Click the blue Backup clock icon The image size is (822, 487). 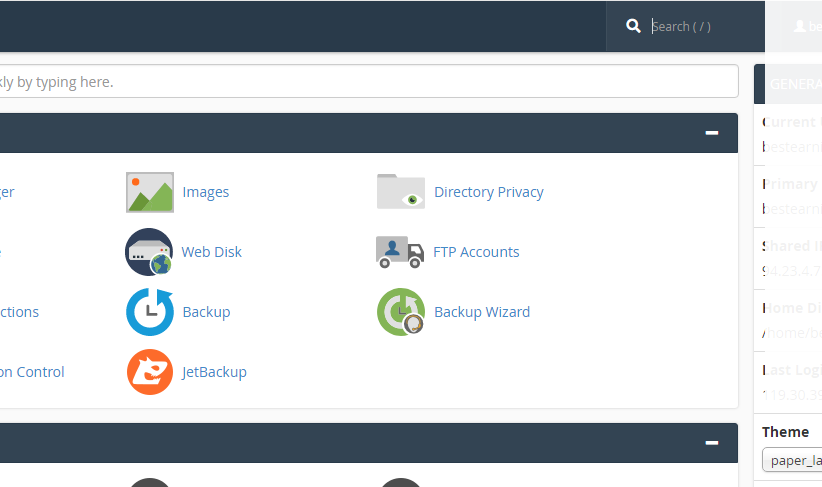(150, 312)
